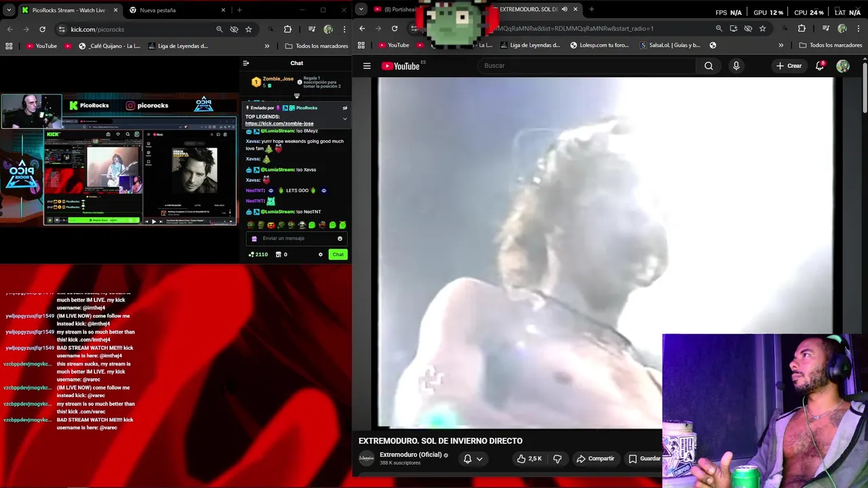Open YouTube bookmark in Kick window
The image size is (868, 488).
coord(41,46)
